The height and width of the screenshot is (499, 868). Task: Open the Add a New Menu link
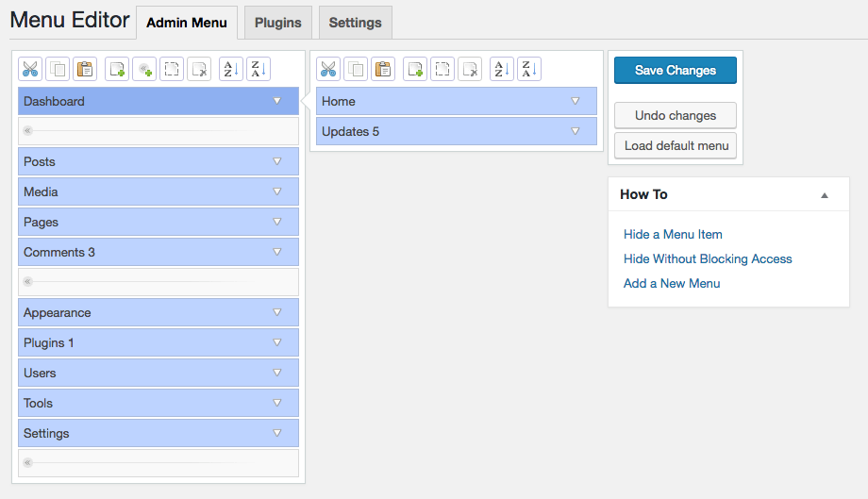pos(672,283)
